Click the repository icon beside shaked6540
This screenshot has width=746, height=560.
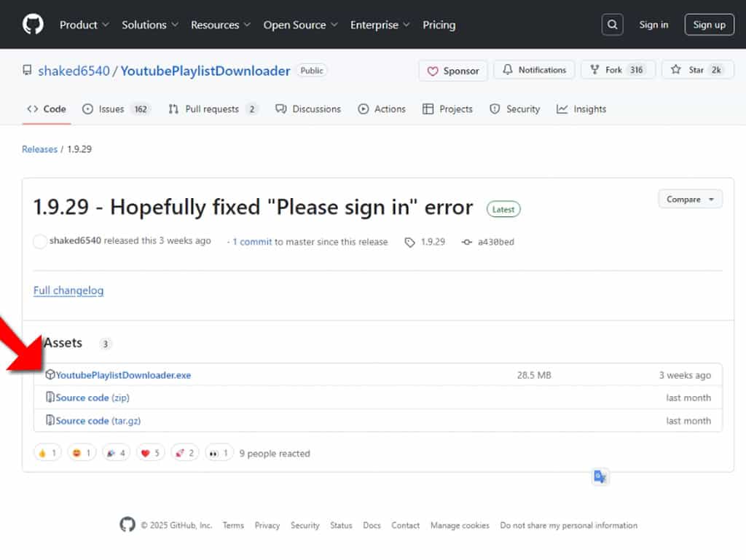27,71
